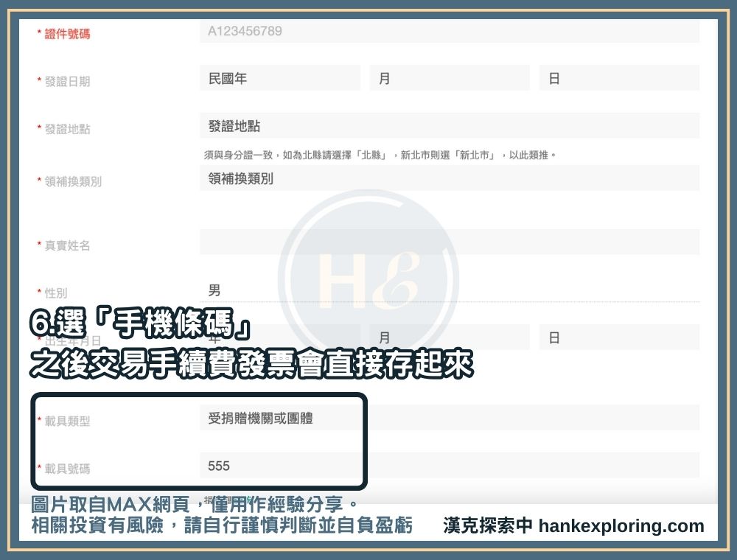Viewport: 737px width, 560px height.
Task: Select the 月 dropdown in 發證日期 row
Action: coord(449,78)
